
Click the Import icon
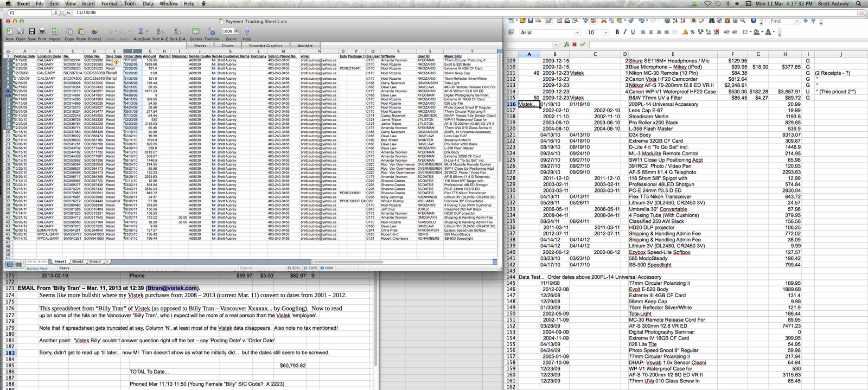(54, 32)
